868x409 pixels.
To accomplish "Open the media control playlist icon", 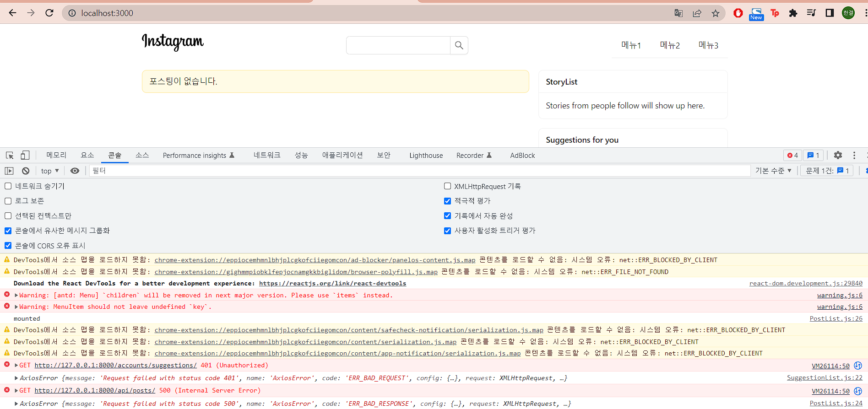I will point(811,13).
